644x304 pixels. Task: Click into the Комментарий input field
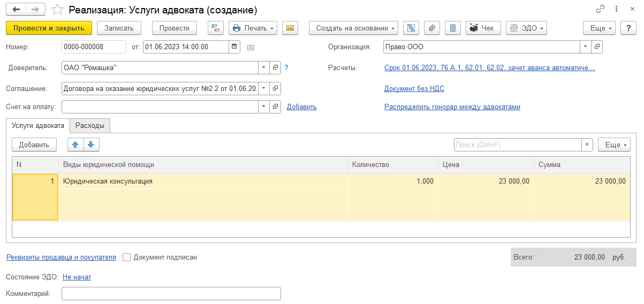pos(171,294)
